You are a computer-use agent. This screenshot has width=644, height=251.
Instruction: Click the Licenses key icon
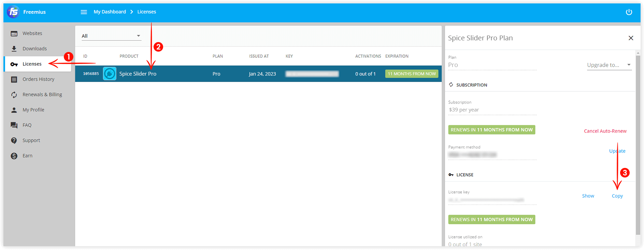click(x=14, y=64)
